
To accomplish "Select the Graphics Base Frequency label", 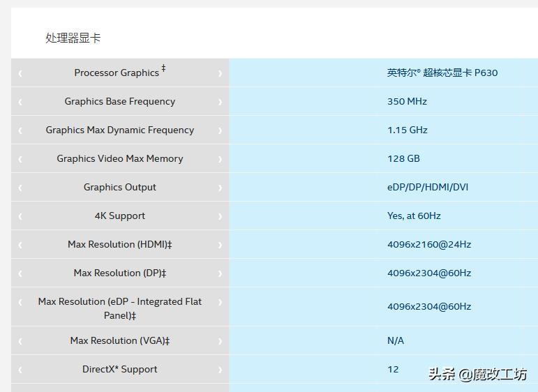I will point(119,101).
